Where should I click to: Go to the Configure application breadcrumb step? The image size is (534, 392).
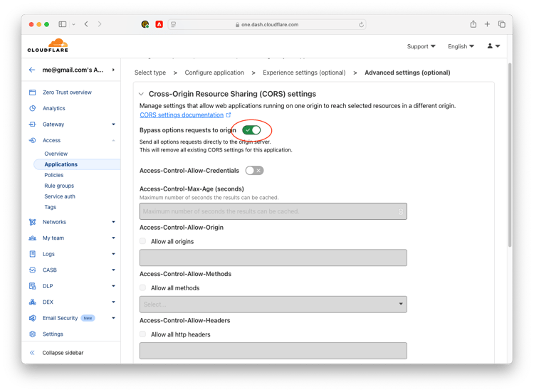214,73
